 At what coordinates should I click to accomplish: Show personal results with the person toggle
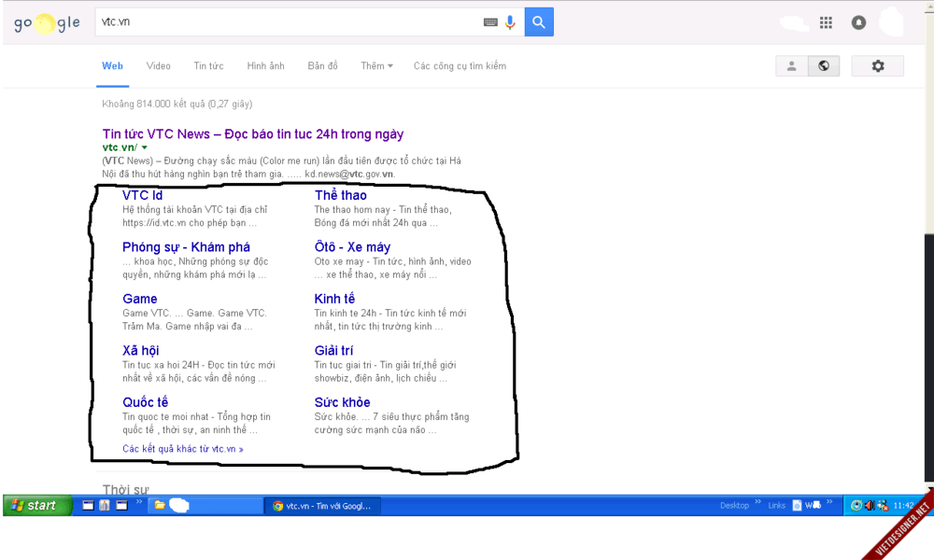pos(792,66)
